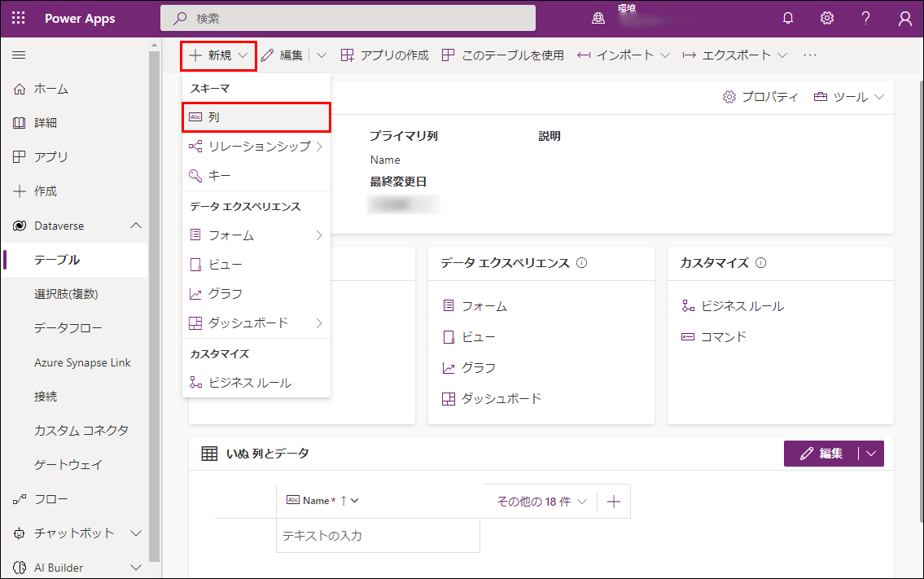Open table プロパティ
Image resolution: width=924 pixels, height=579 pixels.
[760, 97]
